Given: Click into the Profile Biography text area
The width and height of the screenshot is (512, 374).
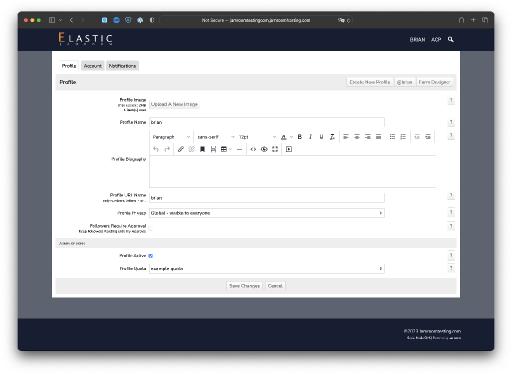Looking at the screenshot, I should 292,172.
